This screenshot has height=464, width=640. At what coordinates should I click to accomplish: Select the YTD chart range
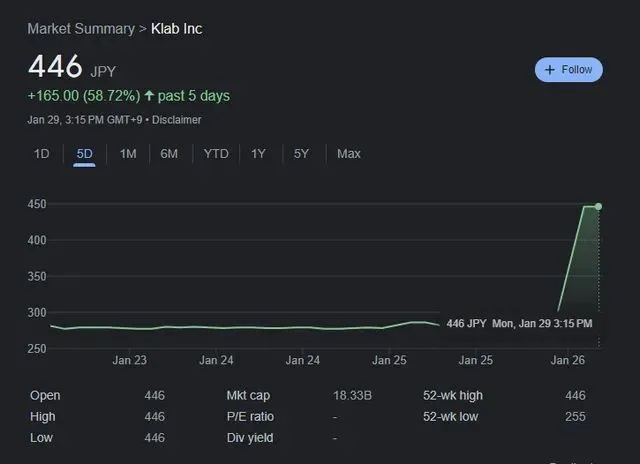[x=216, y=154]
